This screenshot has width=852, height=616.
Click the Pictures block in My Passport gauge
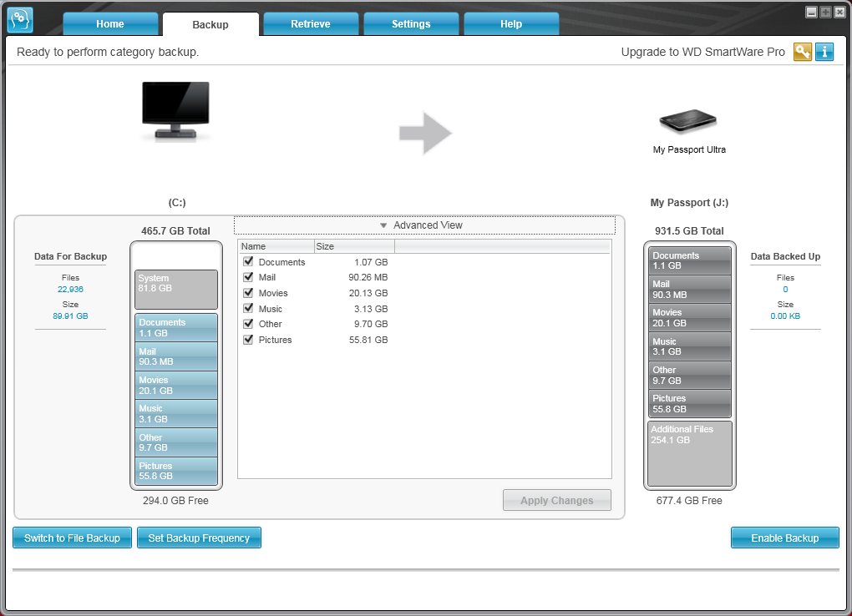coord(689,403)
